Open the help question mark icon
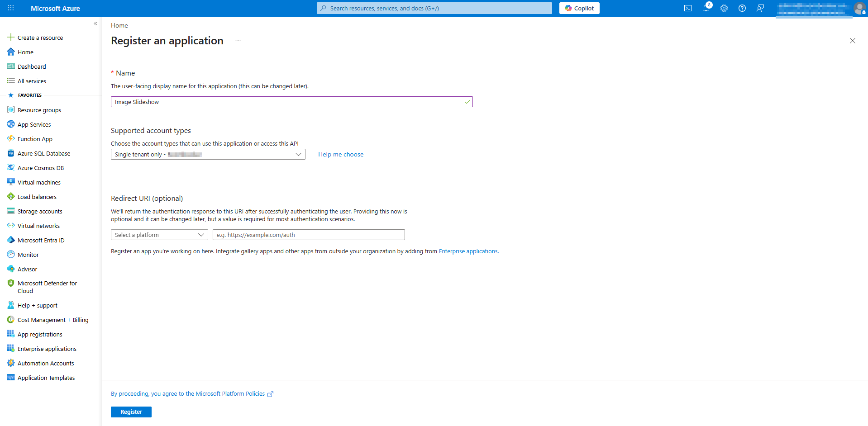 pyautogui.click(x=742, y=8)
